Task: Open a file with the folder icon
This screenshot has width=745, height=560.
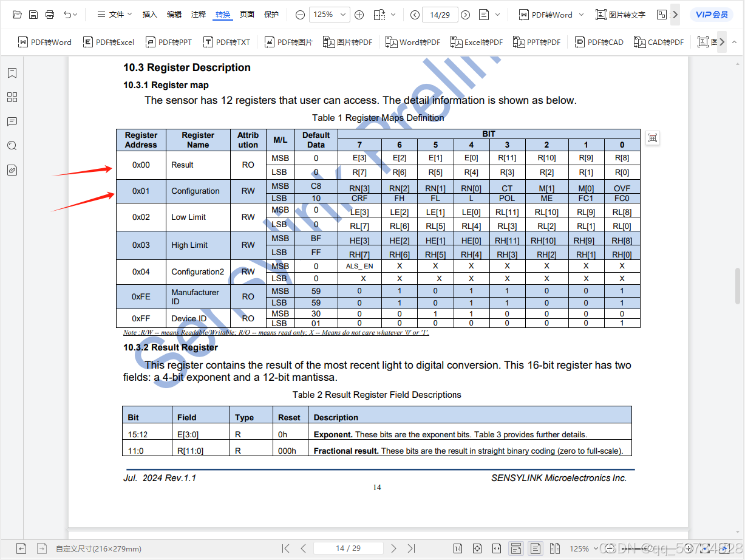Action: tap(17, 15)
